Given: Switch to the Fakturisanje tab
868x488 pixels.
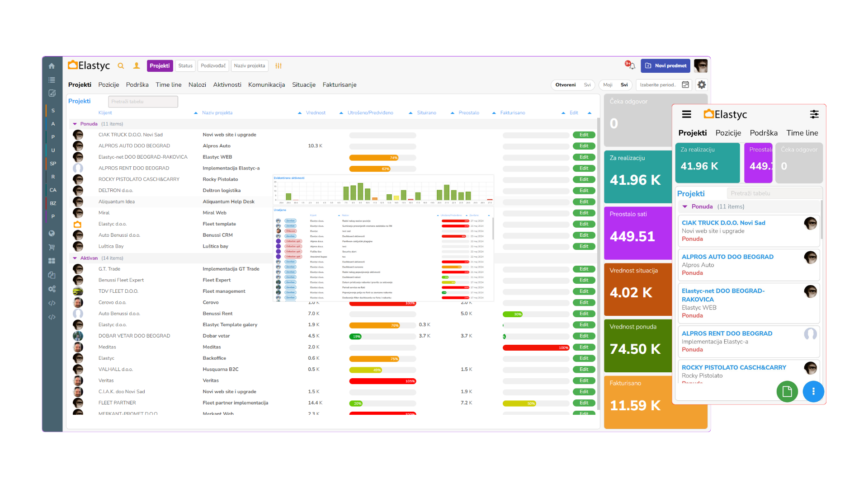Looking at the screenshot, I should point(340,85).
